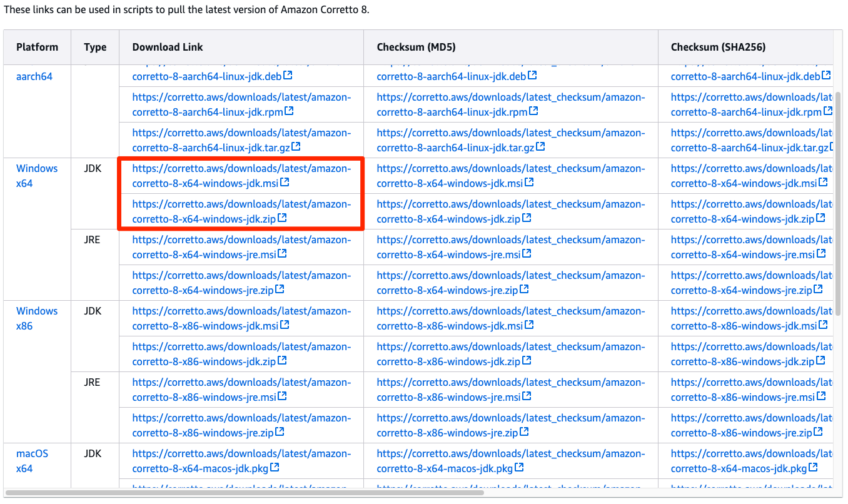Open x86-windows-jdk.msi link text in SHA256 checksum column

(x=752, y=318)
